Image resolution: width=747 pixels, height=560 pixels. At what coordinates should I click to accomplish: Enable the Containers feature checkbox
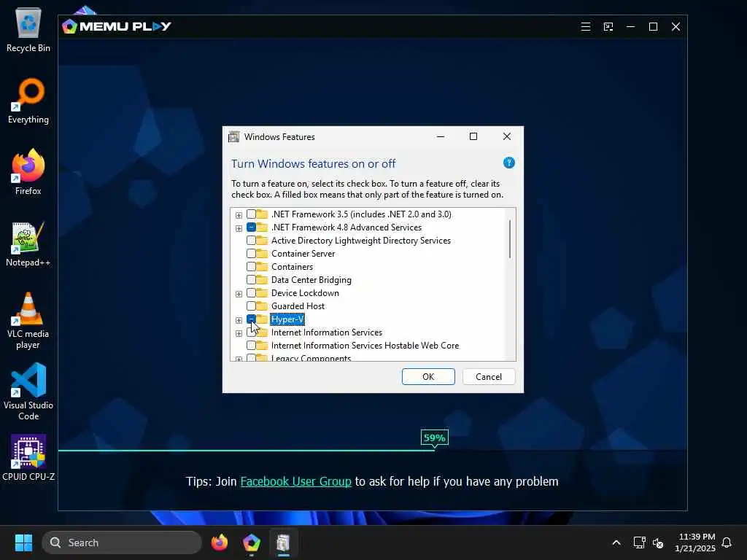tap(251, 267)
